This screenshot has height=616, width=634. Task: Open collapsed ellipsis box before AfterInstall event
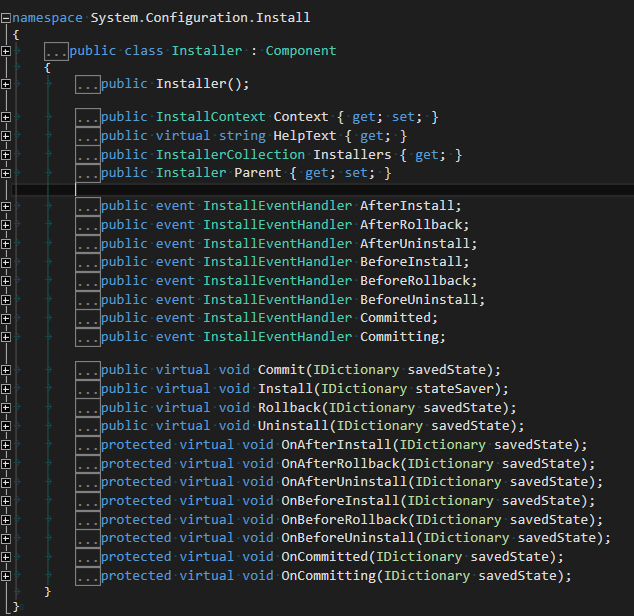tap(88, 206)
